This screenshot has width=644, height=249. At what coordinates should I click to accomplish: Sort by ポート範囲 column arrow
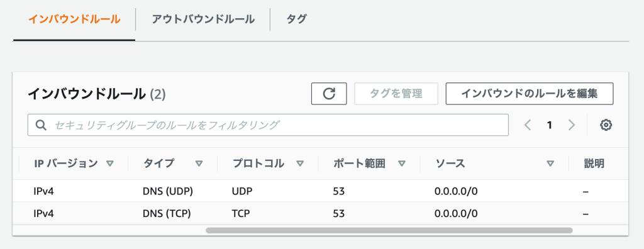(402, 163)
